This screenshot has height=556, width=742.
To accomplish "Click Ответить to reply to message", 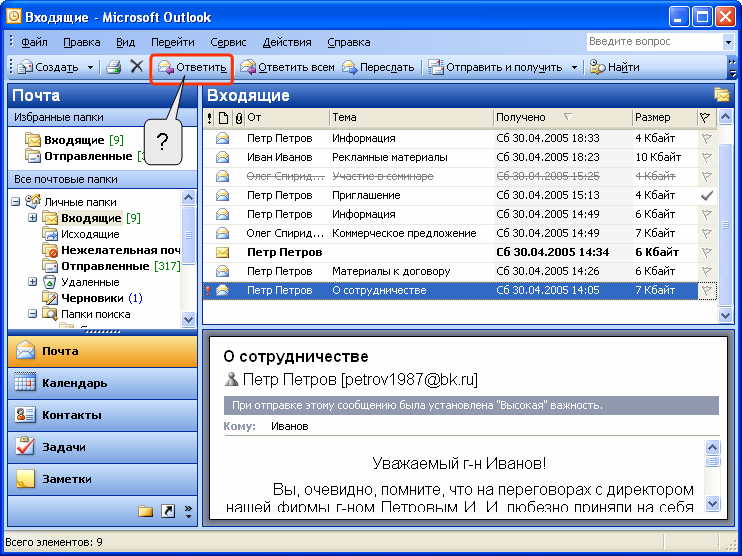I will point(192,67).
